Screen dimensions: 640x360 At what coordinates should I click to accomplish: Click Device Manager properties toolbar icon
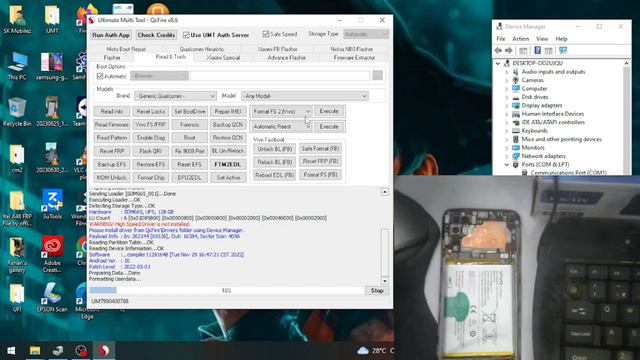click(549, 50)
